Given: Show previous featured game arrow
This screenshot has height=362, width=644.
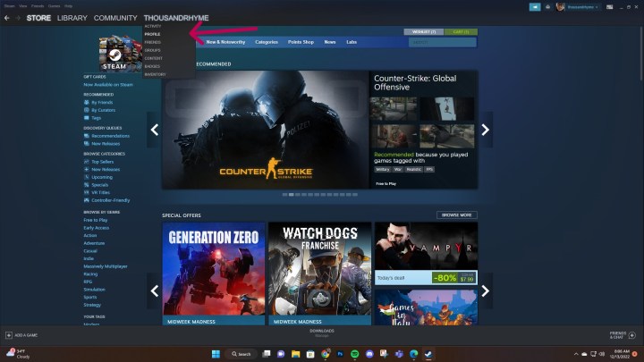Looking at the screenshot, I should [155, 130].
